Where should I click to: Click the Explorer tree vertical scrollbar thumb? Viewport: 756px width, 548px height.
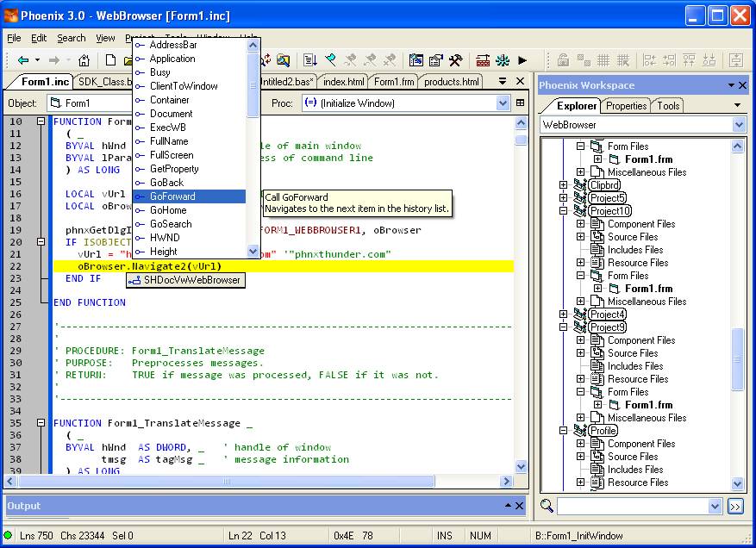click(x=738, y=359)
